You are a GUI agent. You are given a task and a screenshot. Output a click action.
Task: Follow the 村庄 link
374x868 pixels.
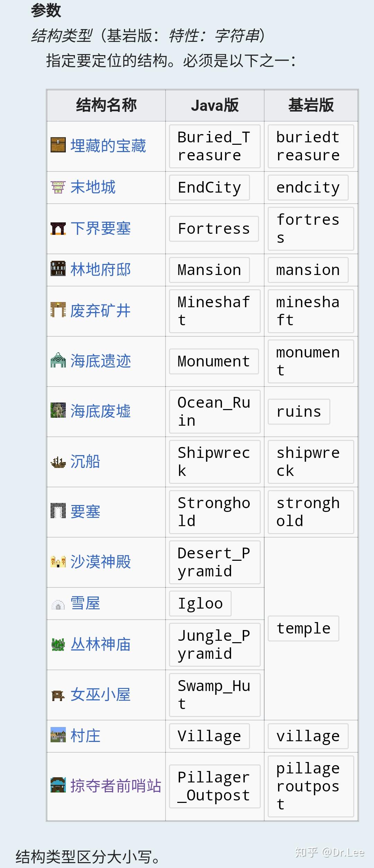point(85,736)
